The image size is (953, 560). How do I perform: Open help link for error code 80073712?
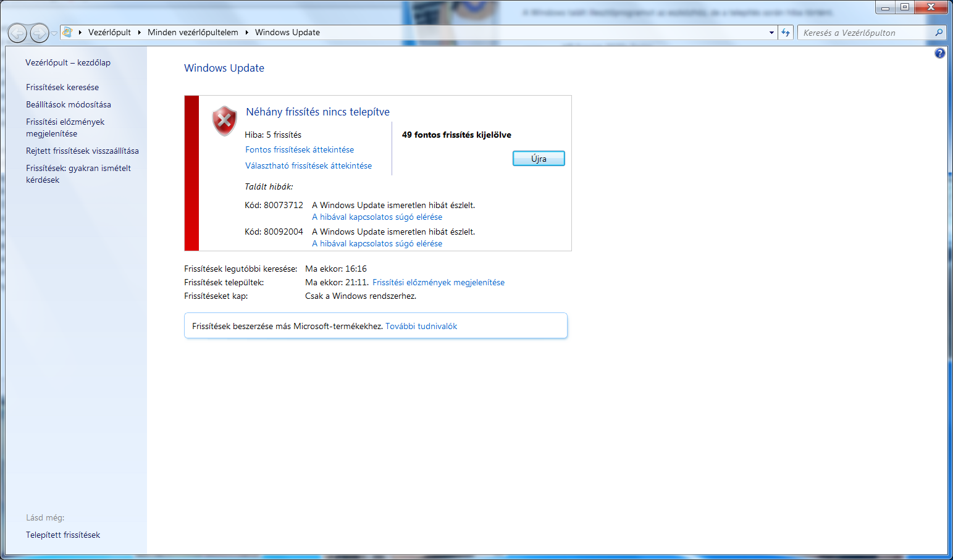(377, 217)
